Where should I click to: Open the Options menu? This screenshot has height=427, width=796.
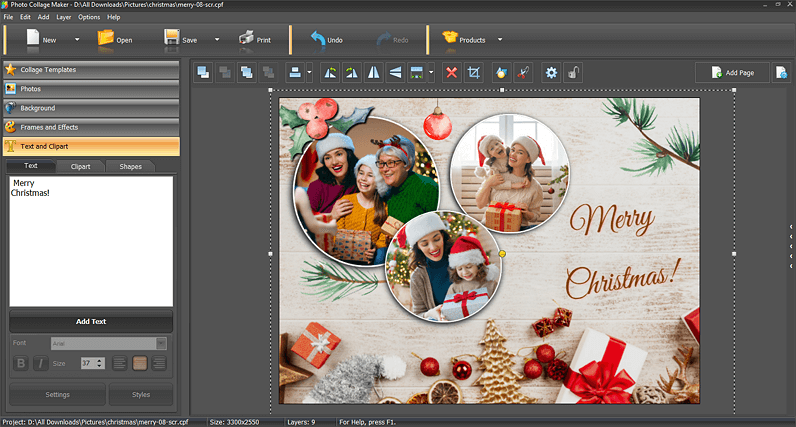(89, 17)
